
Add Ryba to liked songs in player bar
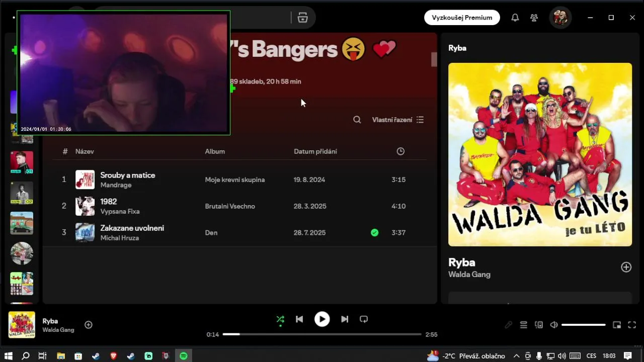[x=89, y=325]
